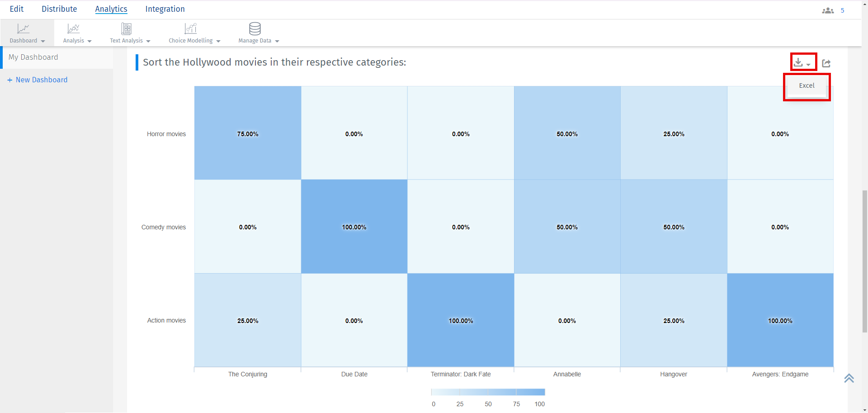Click the Analysis graph icon
The height and width of the screenshot is (413, 868).
click(73, 29)
